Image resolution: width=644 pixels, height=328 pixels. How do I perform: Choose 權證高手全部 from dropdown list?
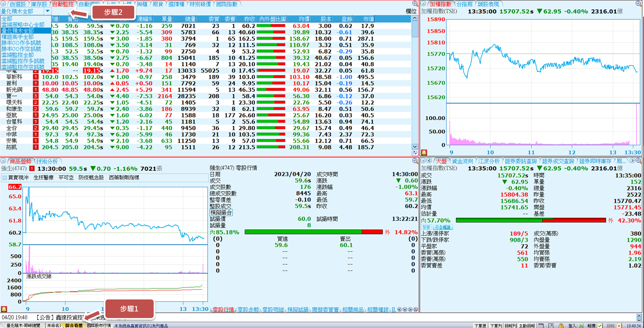(x=18, y=37)
